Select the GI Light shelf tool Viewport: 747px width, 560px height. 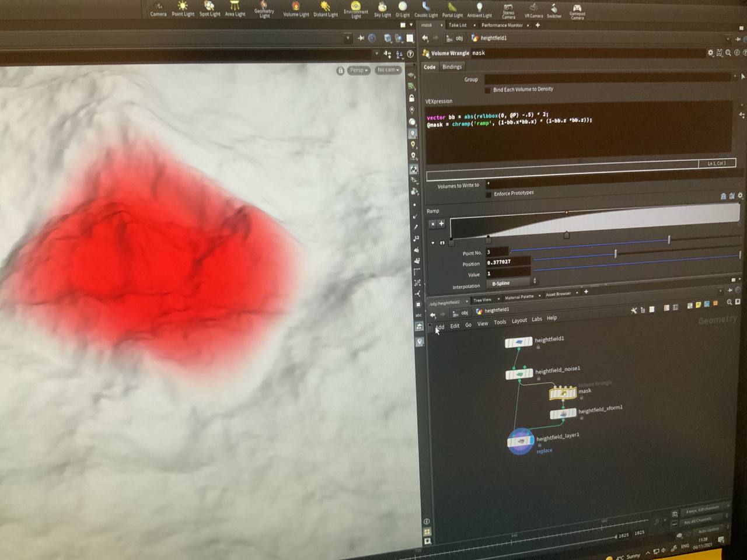coord(403,10)
